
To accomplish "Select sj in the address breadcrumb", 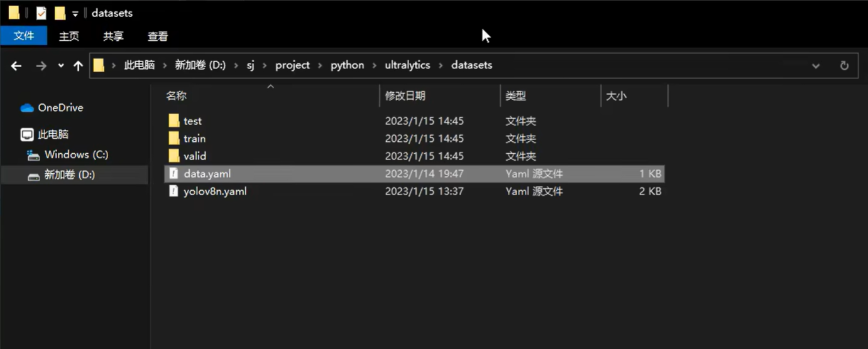I will [250, 65].
